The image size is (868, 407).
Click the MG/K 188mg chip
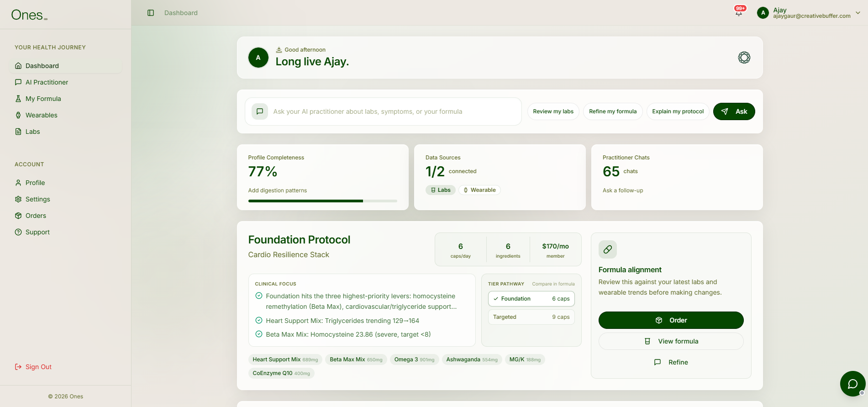pos(525,359)
